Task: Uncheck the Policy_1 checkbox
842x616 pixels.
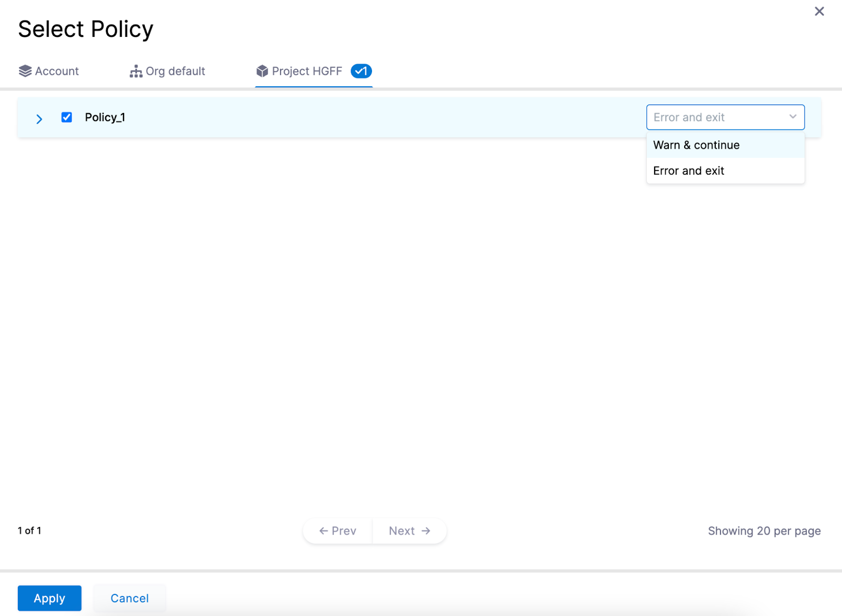Action: tap(67, 117)
